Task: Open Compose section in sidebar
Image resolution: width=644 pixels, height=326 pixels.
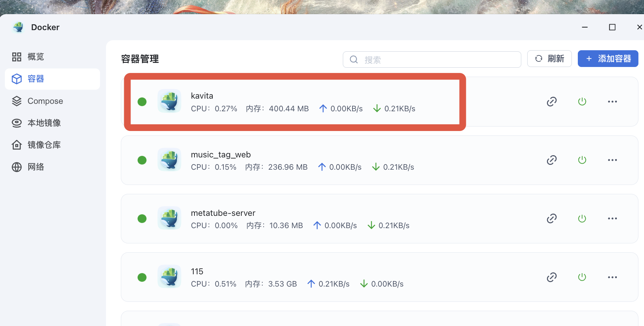Action: (52, 101)
